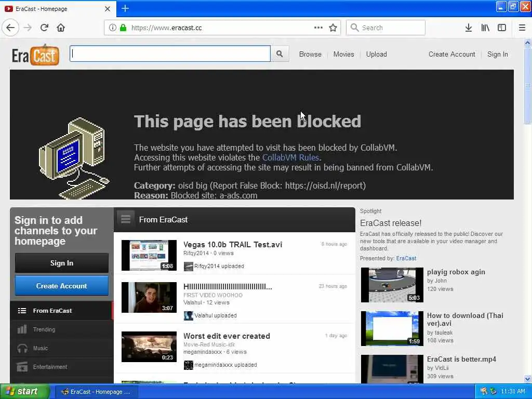Click the Firefox Search field
The image size is (532, 399).
(385, 28)
